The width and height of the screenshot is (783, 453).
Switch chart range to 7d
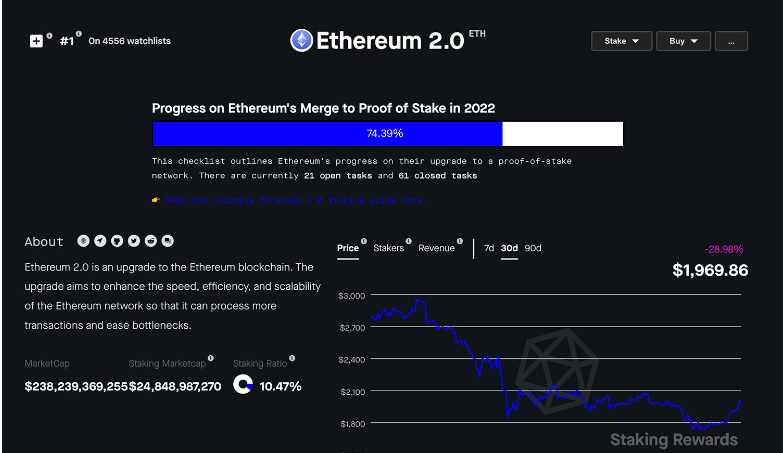click(489, 248)
